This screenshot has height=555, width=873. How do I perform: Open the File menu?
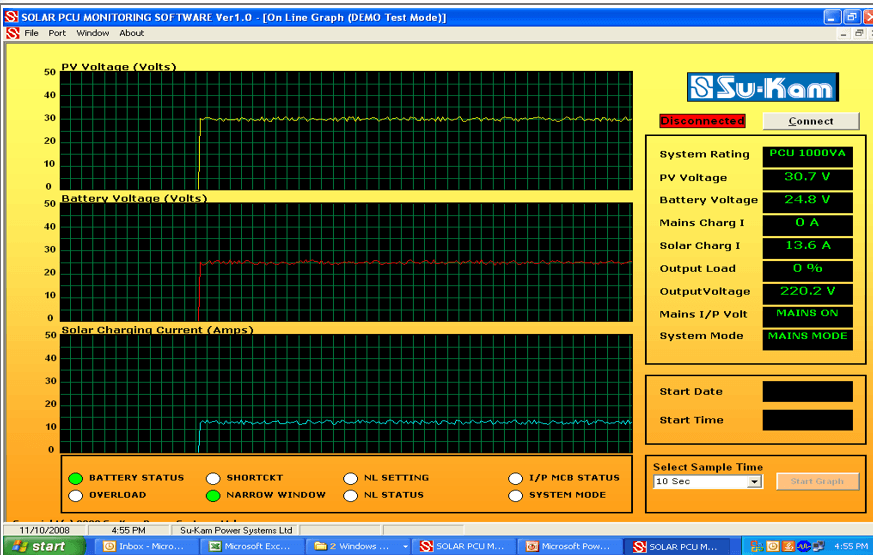click(x=31, y=33)
